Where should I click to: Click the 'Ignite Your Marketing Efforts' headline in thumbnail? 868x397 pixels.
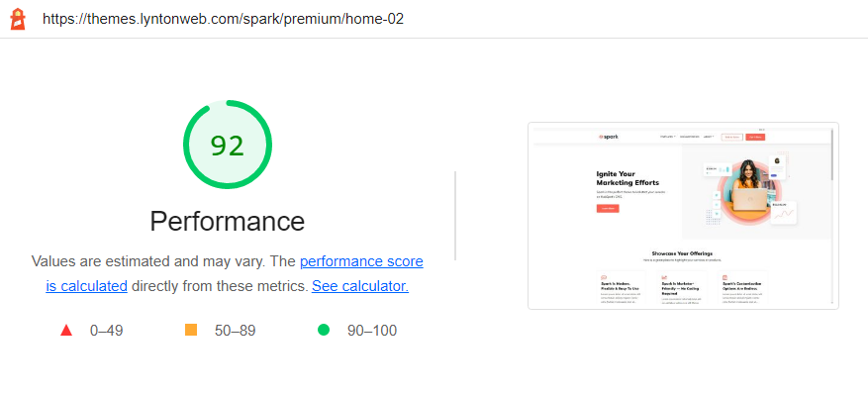[x=627, y=178]
